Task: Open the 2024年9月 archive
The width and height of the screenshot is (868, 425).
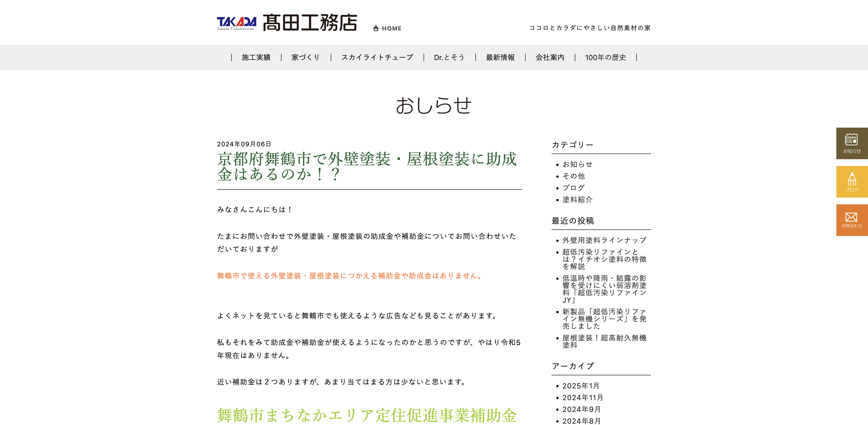Action: (582, 409)
